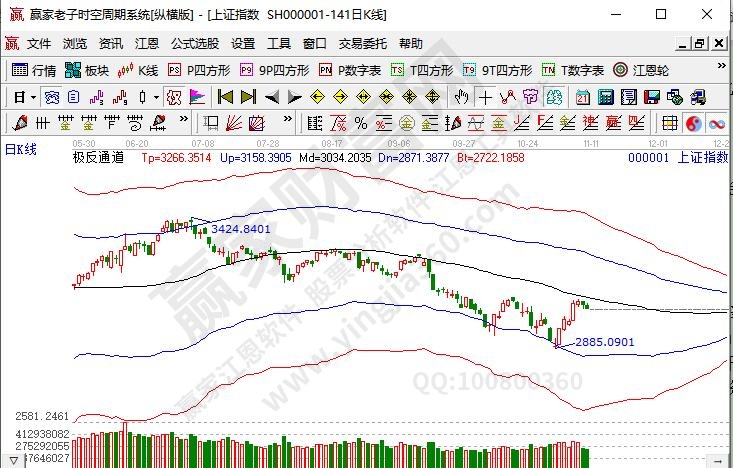
Task: Open the 公式选股 menu
Action: point(195,44)
